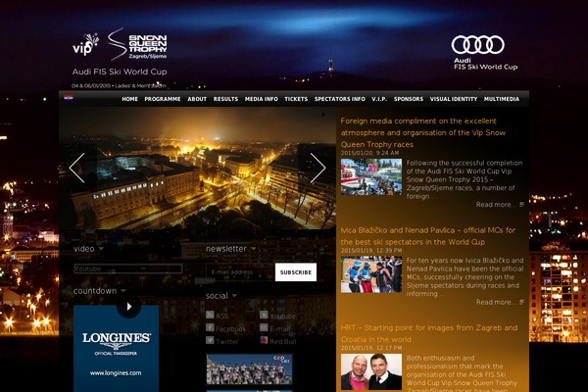Open the V.I.P. menu item

click(x=379, y=99)
